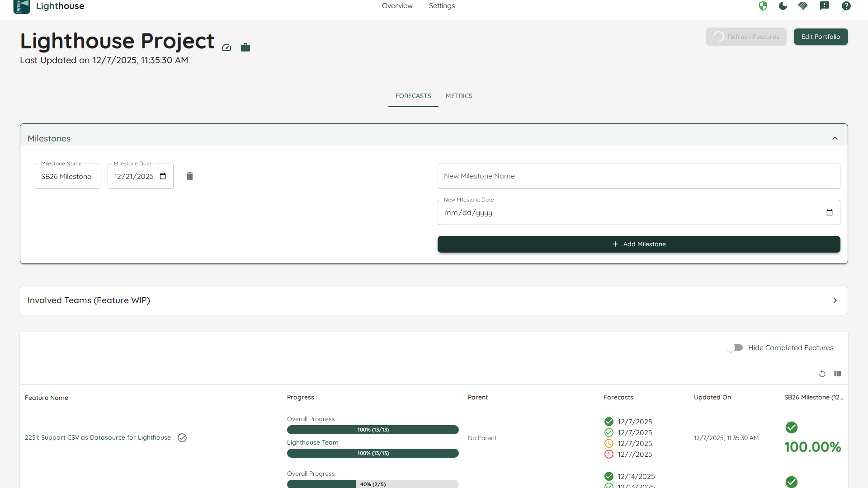
Task: Click the Edit Portfolio button
Action: point(821,37)
